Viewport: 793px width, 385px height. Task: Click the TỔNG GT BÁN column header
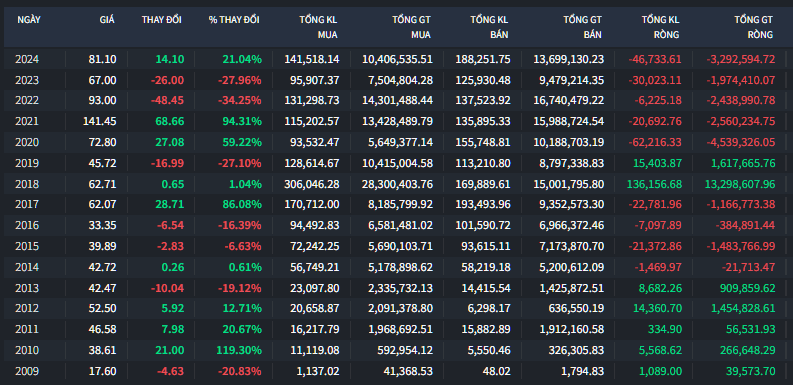[x=583, y=27]
